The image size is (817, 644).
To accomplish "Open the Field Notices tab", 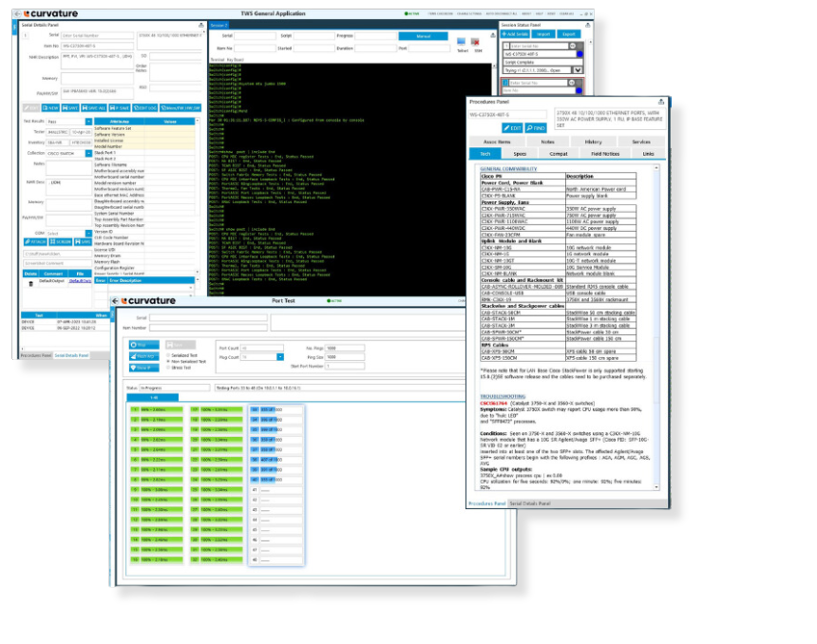I will (x=604, y=152).
